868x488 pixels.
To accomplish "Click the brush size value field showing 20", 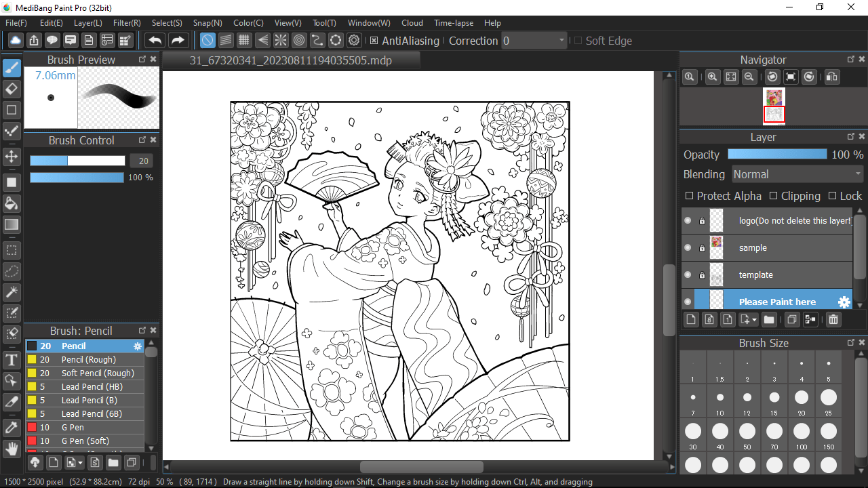I will (x=142, y=161).
